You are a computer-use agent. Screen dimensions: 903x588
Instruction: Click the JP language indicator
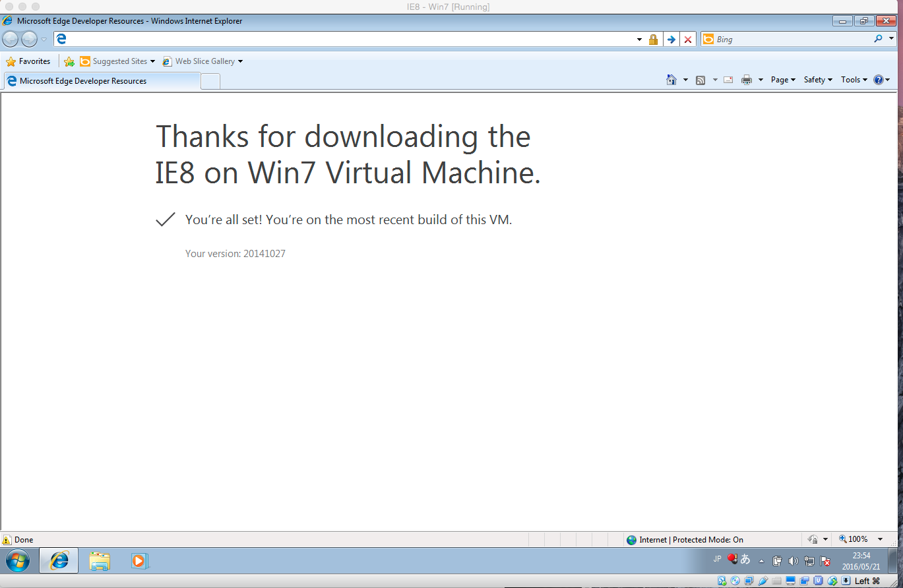click(x=718, y=559)
